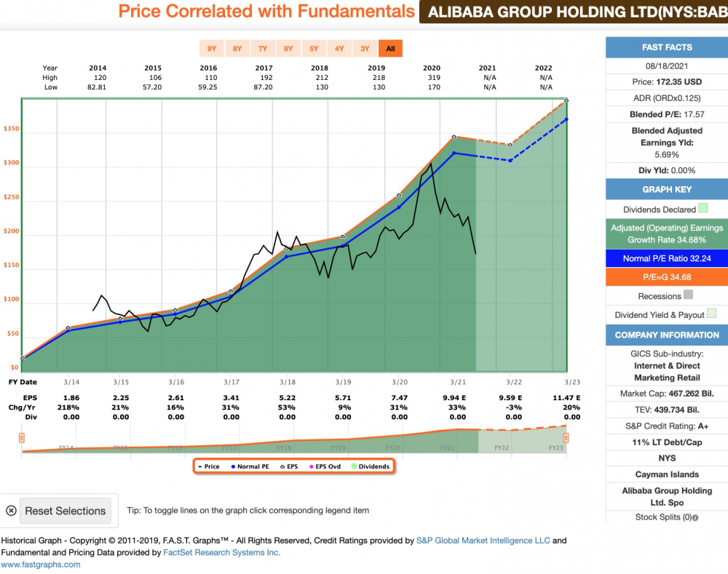Switch to the 3Y time range
This screenshot has height=574, width=728.
(x=365, y=49)
